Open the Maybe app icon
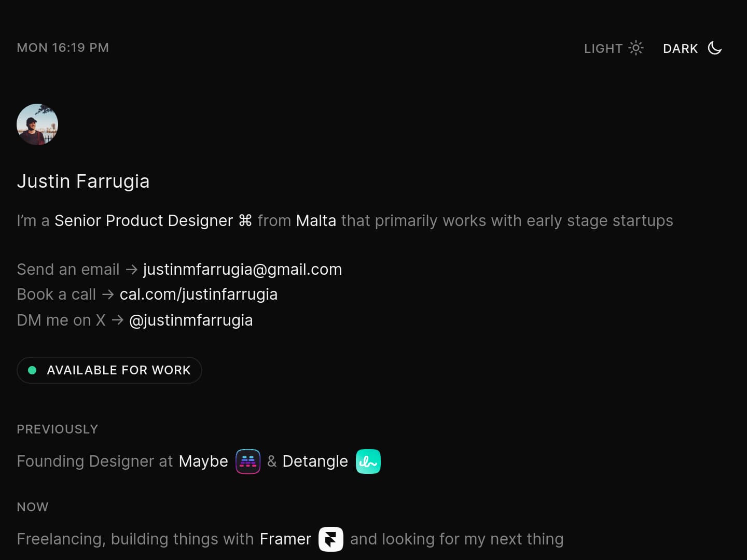 coord(248,461)
